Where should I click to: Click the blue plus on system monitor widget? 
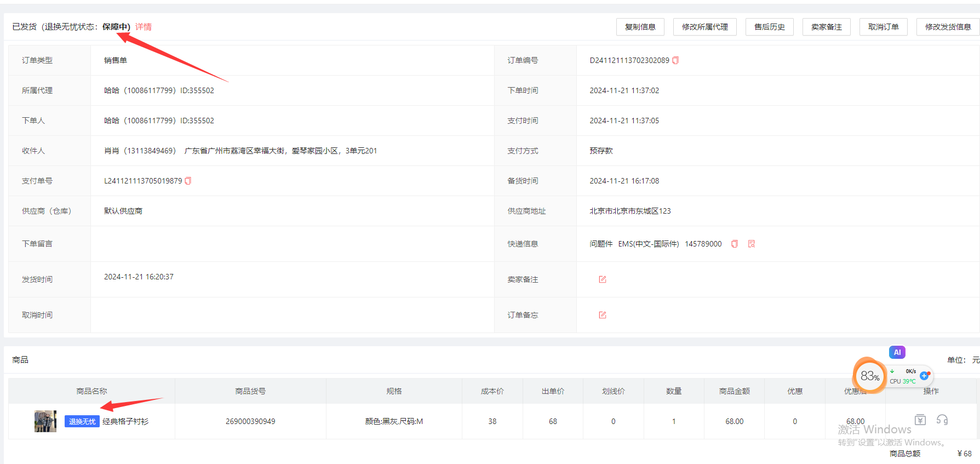(925, 375)
